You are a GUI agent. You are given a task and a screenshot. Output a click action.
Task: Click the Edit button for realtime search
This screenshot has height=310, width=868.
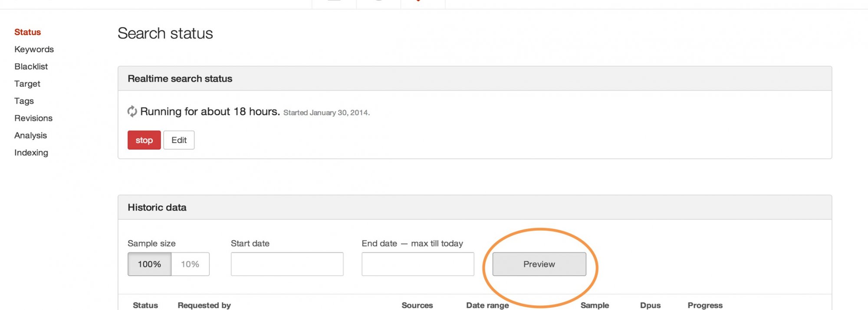[179, 140]
